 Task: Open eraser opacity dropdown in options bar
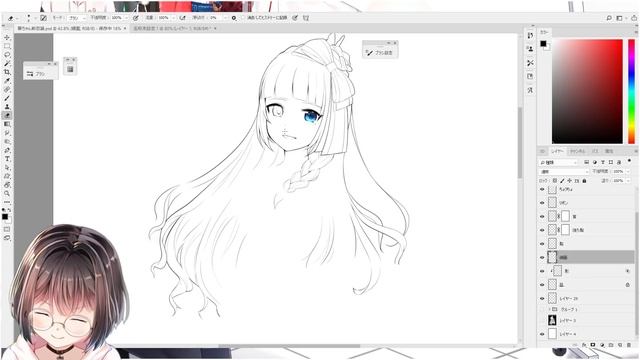coord(126,18)
